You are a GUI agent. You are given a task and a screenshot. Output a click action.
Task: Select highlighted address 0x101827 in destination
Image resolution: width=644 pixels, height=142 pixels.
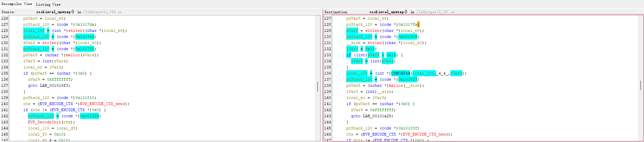[x=408, y=79]
